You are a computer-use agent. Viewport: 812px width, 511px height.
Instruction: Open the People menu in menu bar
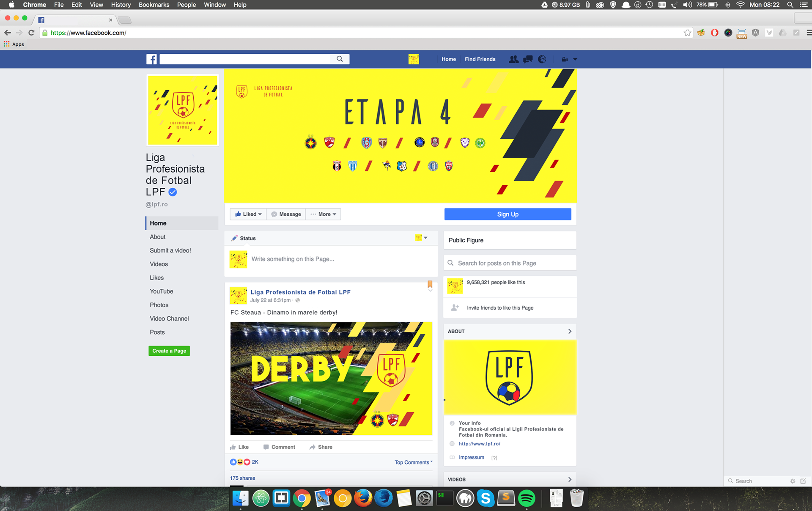click(187, 5)
